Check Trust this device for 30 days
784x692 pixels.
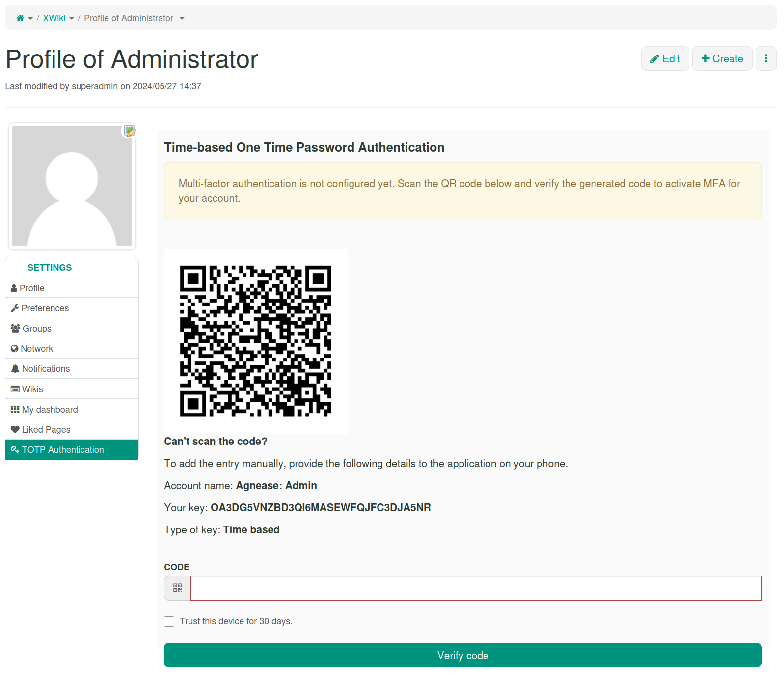click(169, 621)
